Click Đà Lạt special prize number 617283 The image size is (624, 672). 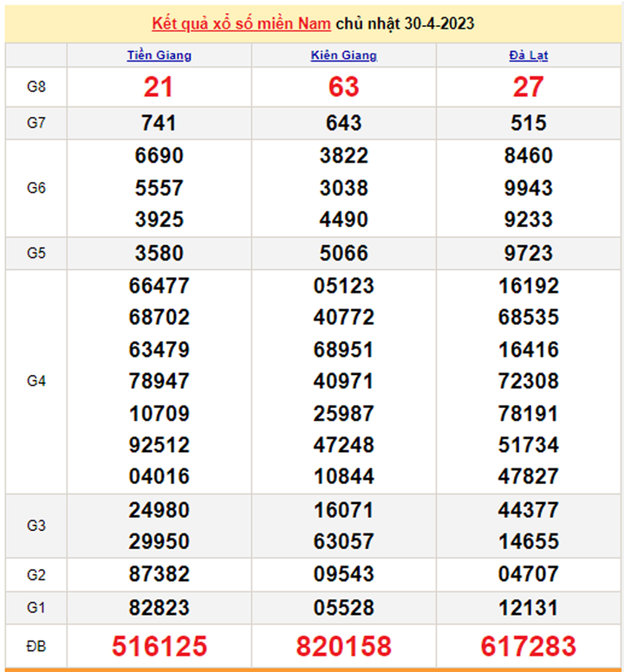click(x=528, y=646)
